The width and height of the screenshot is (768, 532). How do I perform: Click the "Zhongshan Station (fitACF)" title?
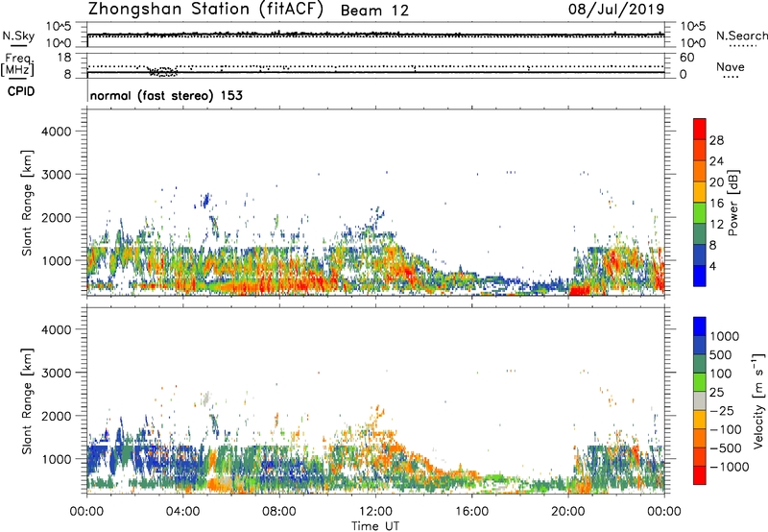coord(205,10)
